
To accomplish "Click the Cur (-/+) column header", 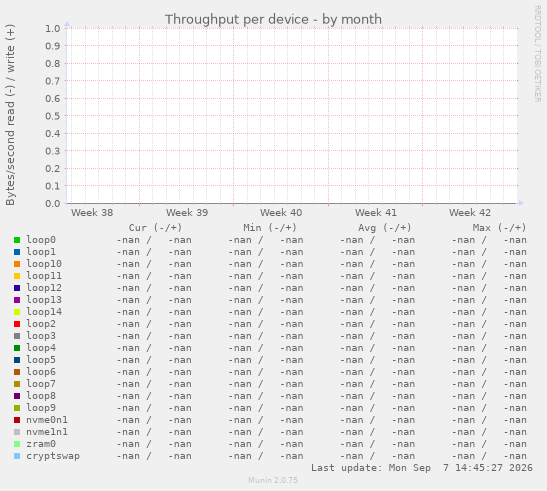I will pyautogui.click(x=156, y=228).
